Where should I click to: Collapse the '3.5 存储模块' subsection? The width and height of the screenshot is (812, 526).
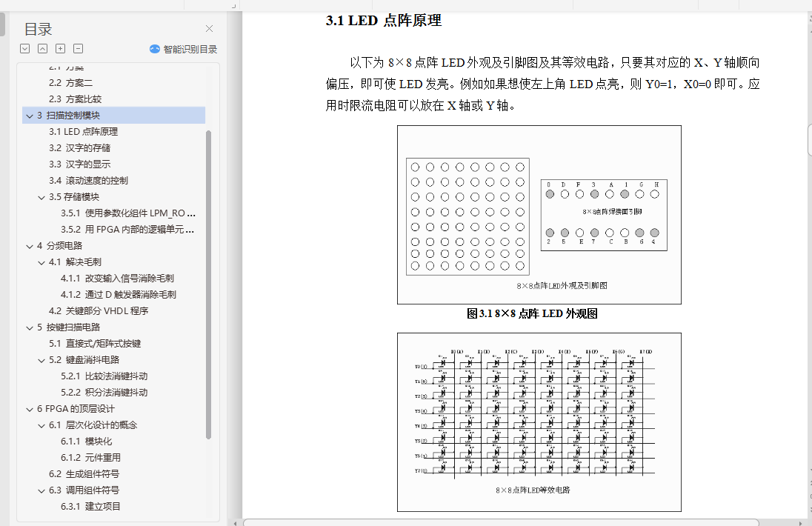41,197
